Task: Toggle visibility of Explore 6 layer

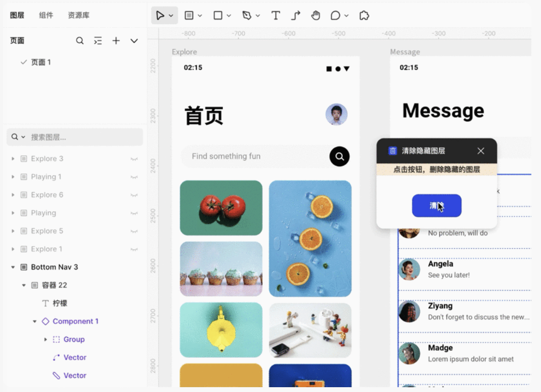Action: (134, 195)
